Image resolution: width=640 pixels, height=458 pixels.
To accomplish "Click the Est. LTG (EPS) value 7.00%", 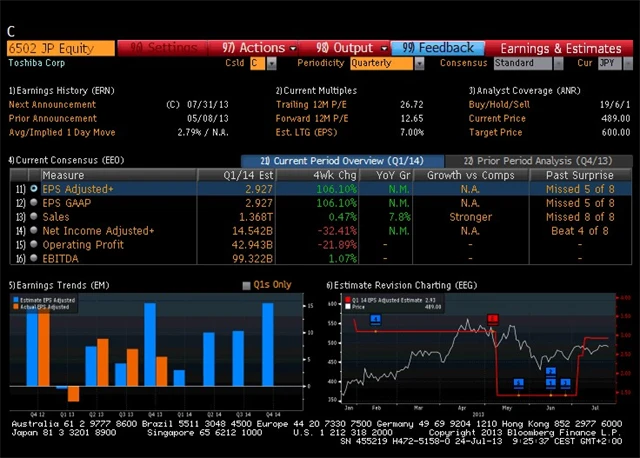I will [x=412, y=132].
